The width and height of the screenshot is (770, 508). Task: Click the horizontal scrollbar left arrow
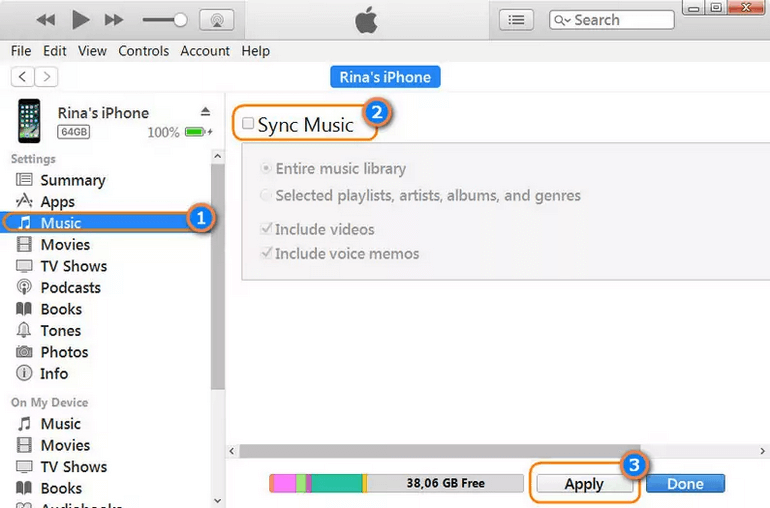click(232, 451)
